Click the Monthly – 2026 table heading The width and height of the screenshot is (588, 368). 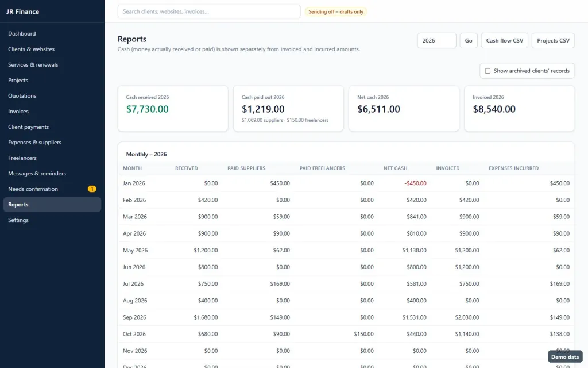coord(146,154)
